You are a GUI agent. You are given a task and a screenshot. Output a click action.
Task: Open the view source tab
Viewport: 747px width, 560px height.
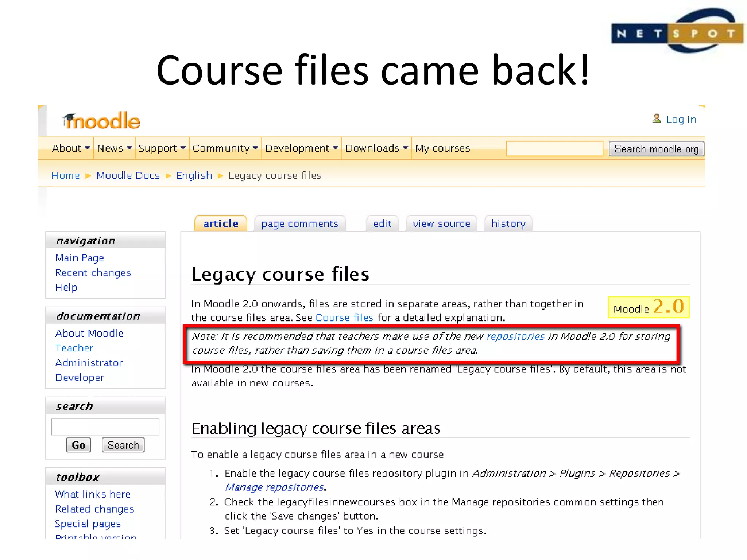[x=441, y=223]
